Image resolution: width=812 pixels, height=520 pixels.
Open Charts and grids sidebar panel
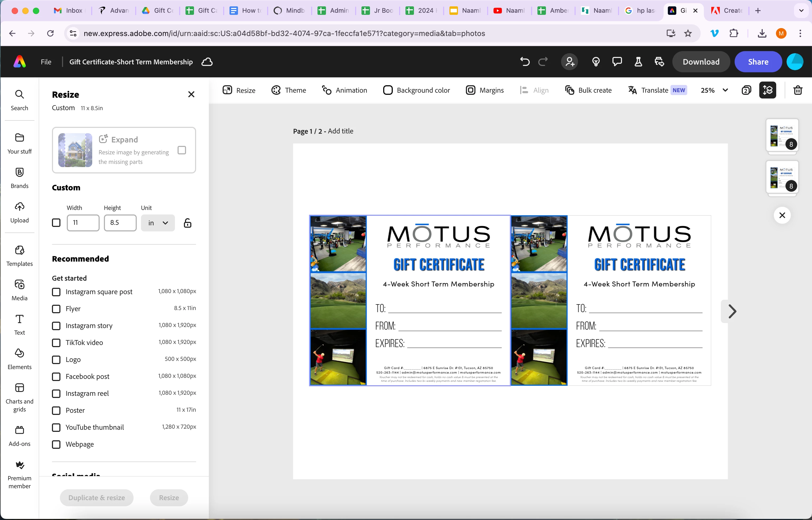click(x=19, y=397)
